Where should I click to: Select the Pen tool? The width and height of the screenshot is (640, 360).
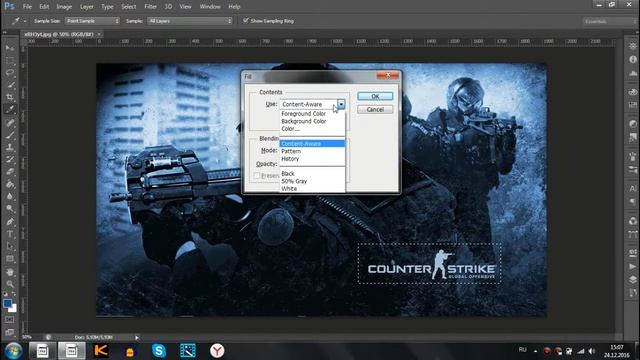pos(10,222)
